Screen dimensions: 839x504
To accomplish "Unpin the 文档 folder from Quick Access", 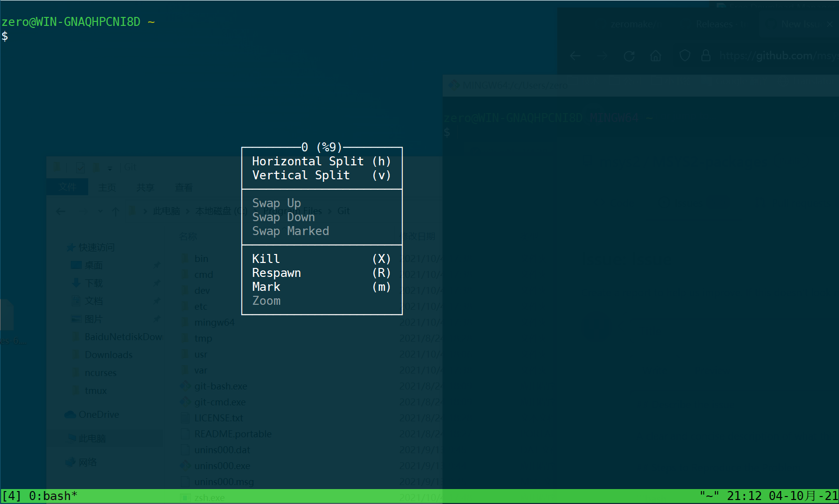I will [157, 301].
